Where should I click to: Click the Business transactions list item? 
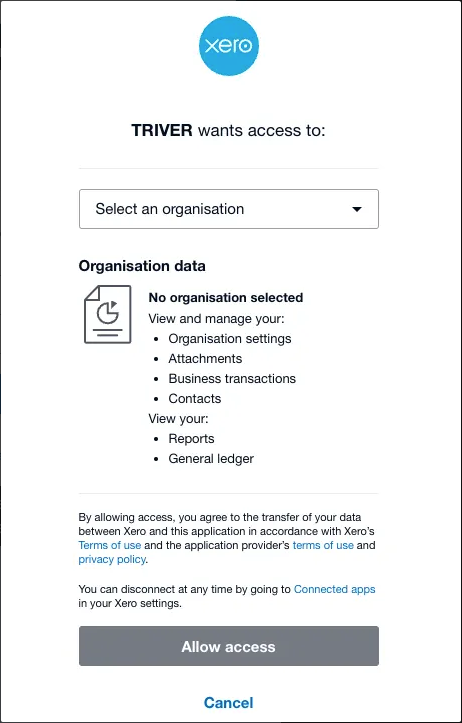pyautogui.click(x=232, y=379)
